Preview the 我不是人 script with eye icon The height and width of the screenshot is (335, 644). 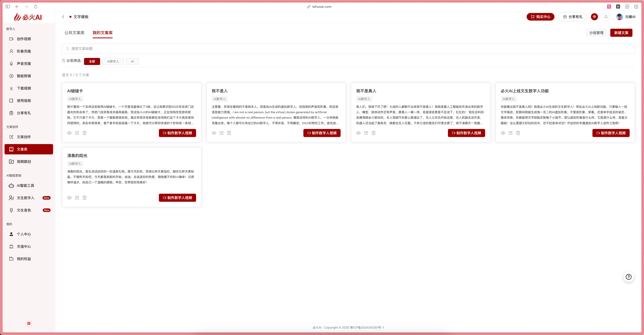pyautogui.click(x=214, y=133)
